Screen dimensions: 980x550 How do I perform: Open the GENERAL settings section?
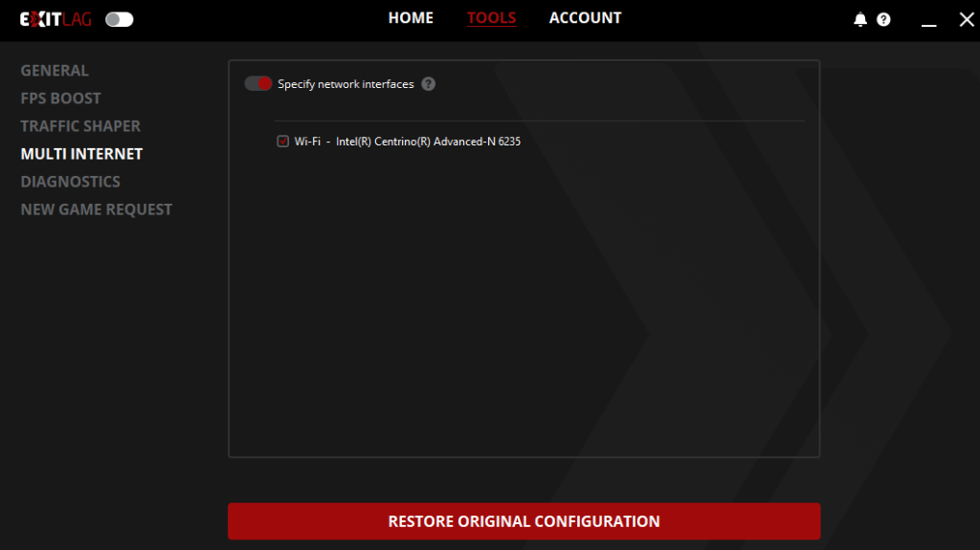pos(55,71)
